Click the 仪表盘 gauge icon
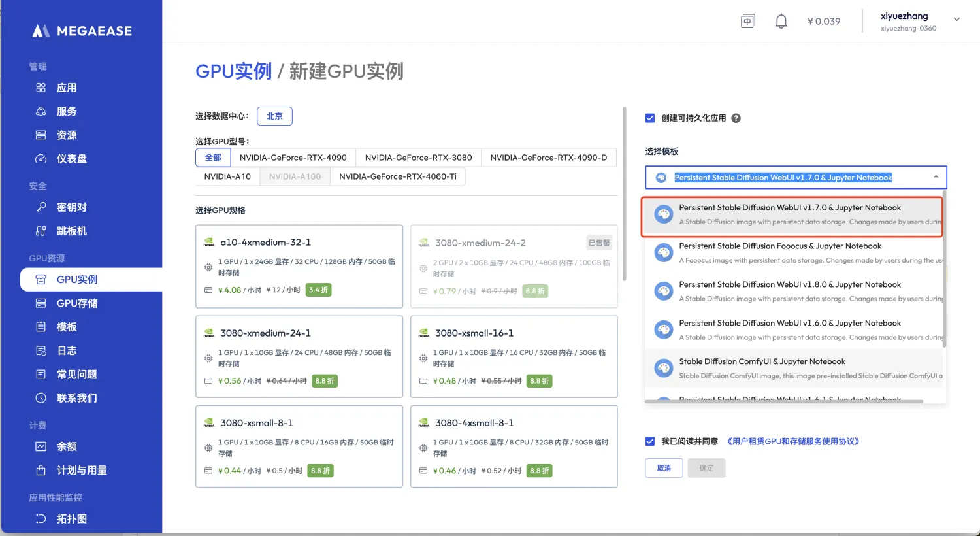Image resolution: width=980 pixels, height=536 pixels. tap(41, 159)
